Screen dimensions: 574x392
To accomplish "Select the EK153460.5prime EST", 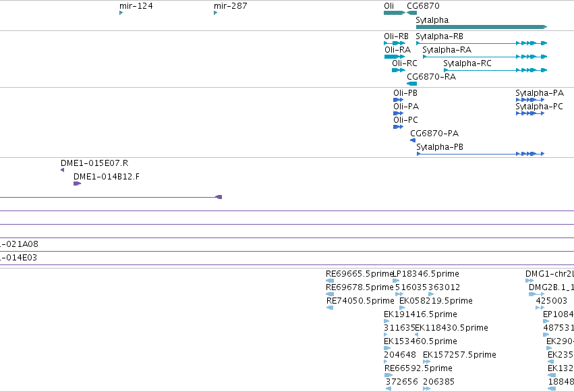I will (x=387, y=348).
